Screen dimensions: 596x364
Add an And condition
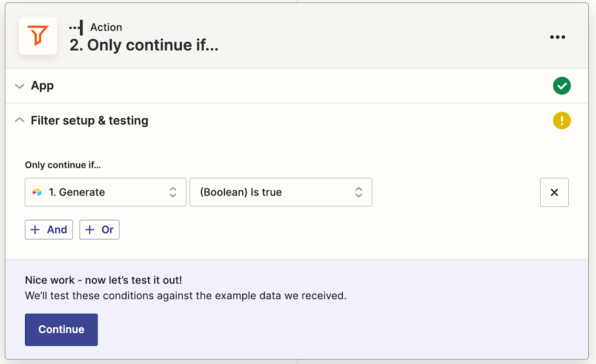(x=49, y=230)
